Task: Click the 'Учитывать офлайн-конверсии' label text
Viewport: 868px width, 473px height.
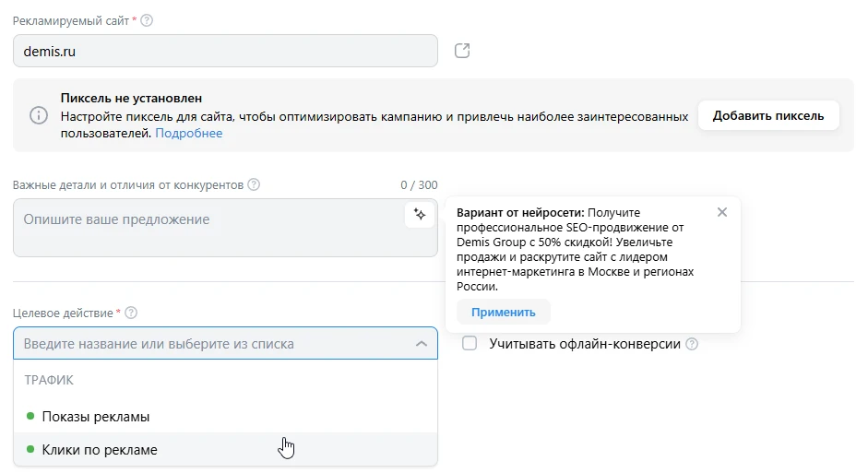Action: click(x=584, y=344)
